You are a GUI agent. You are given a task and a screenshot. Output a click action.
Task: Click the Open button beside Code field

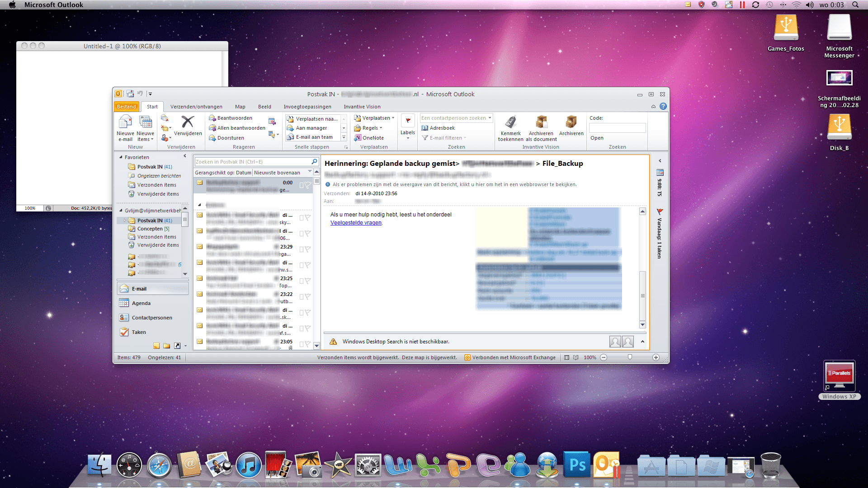click(x=597, y=138)
